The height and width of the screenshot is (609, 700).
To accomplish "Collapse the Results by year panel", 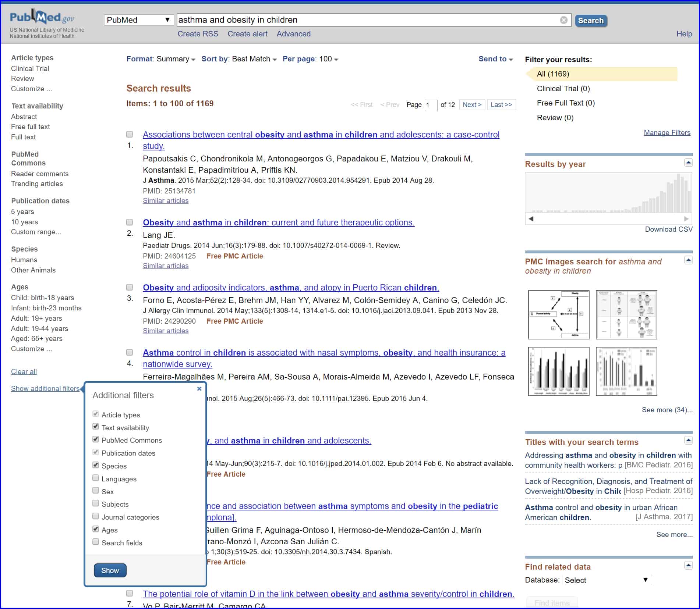I will [688, 163].
